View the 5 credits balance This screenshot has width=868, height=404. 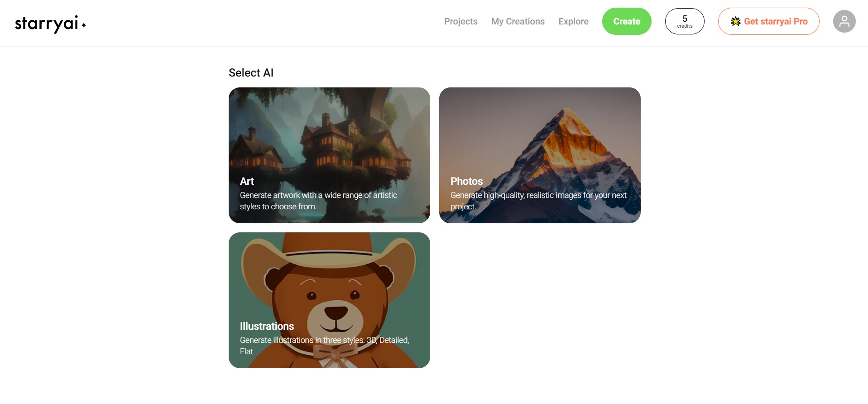pyautogui.click(x=684, y=21)
